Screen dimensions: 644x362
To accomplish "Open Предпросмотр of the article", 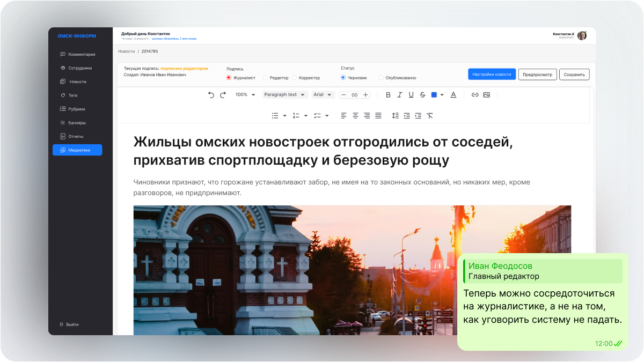I will 538,74.
